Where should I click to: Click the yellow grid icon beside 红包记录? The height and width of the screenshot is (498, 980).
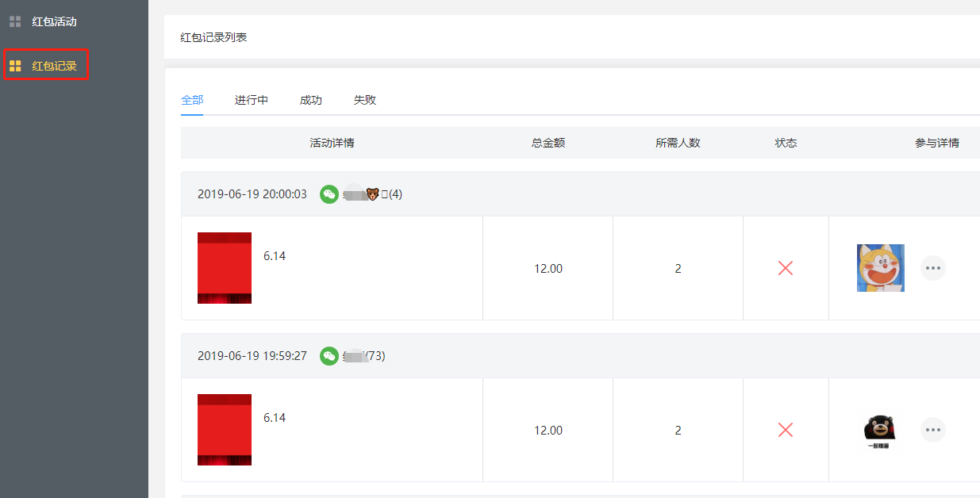click(x=15, y=66)
